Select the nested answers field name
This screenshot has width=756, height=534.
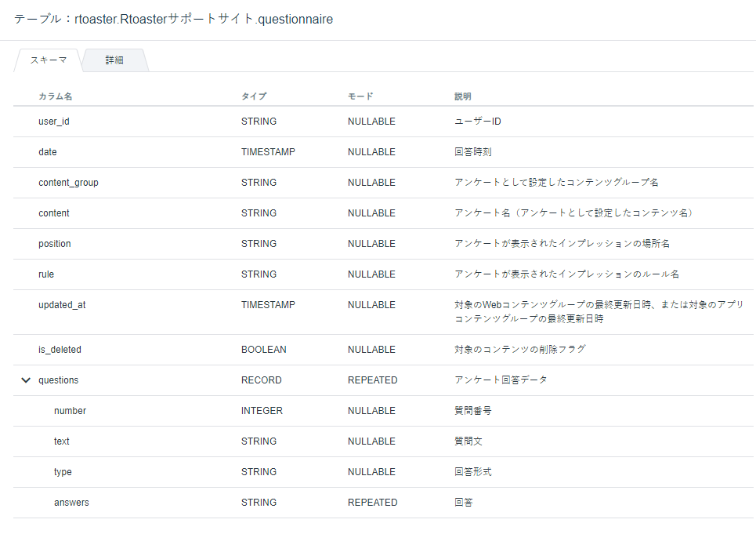[x=71, y=503]
